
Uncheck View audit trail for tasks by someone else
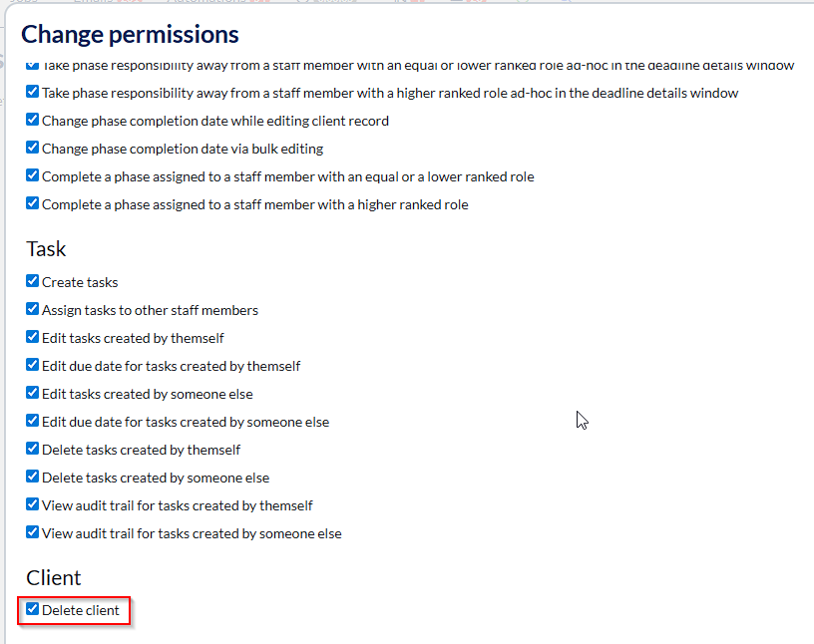(x=33, y=532)
